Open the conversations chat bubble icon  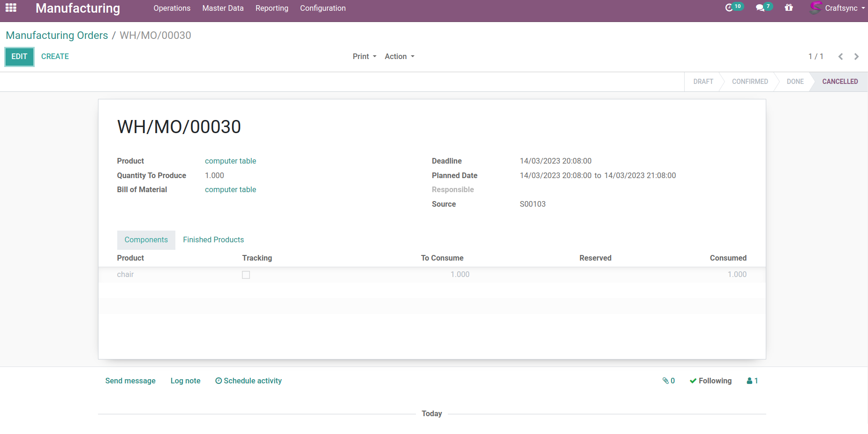(x=760, y=8)
